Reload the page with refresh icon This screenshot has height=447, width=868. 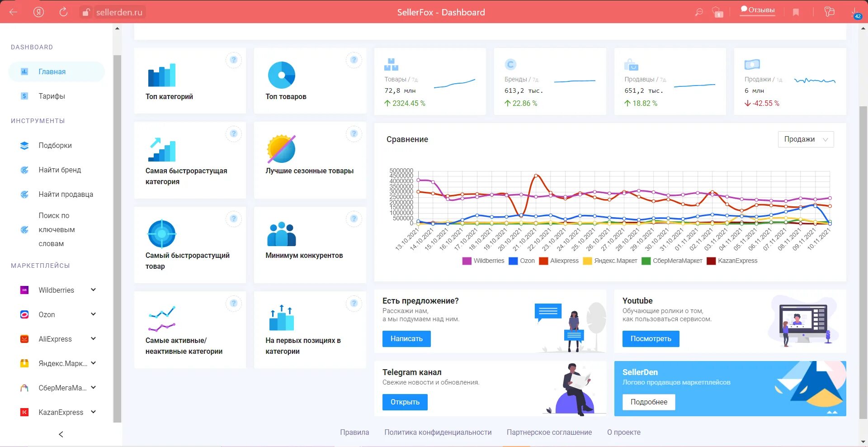click(63, 12)
